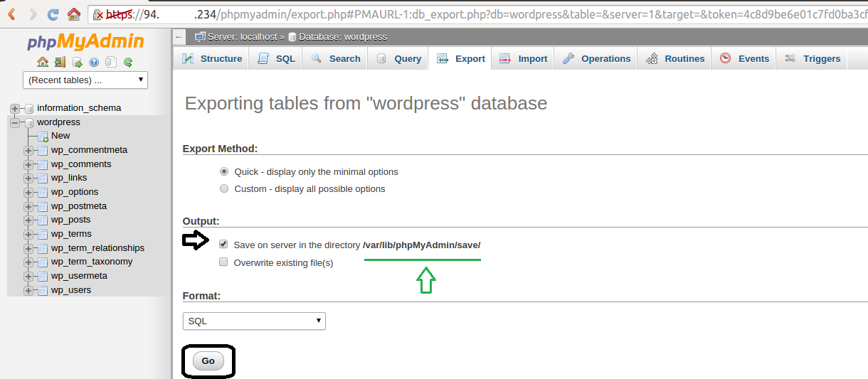Click the information_schema database icon
This screenshot has width=868, height=379.
pyautogui.click(x=28, y=108)
